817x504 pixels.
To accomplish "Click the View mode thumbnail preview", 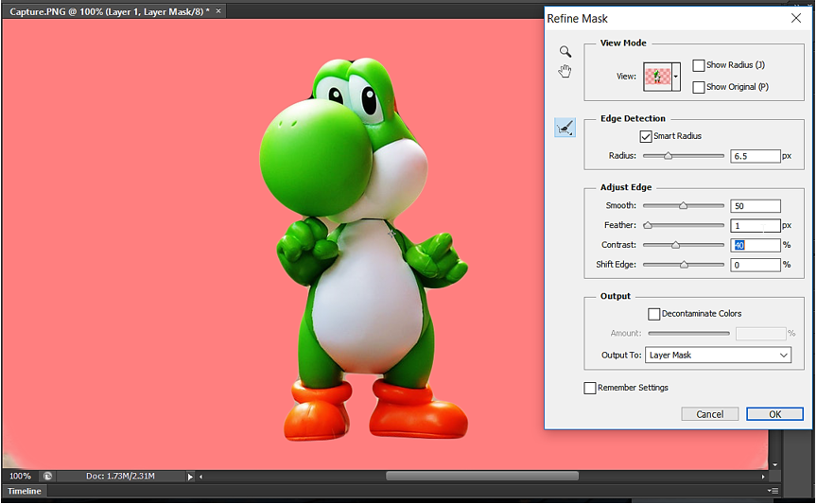I will click(657, 77).
